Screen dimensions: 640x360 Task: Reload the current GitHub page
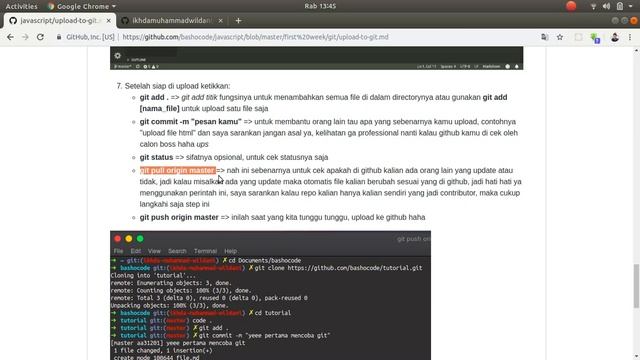(40, 37)
